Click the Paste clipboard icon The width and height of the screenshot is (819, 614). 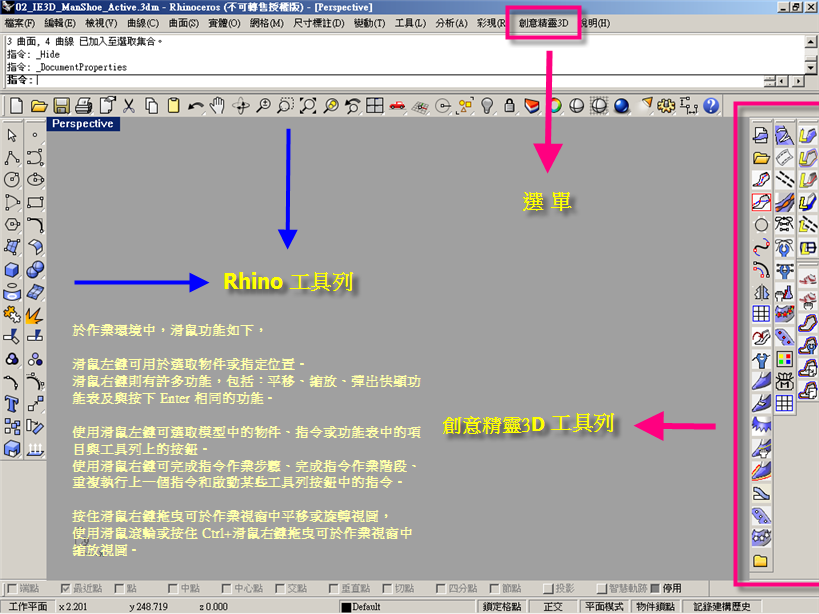174,106
